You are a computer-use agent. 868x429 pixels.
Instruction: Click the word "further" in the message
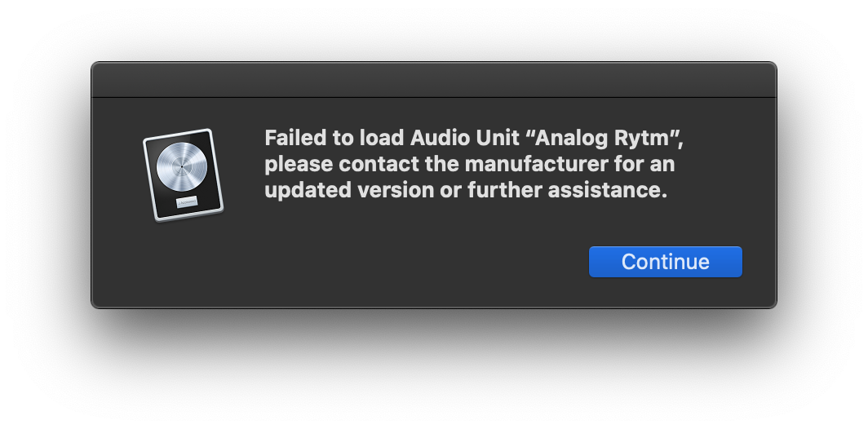[x=505, y=190]
